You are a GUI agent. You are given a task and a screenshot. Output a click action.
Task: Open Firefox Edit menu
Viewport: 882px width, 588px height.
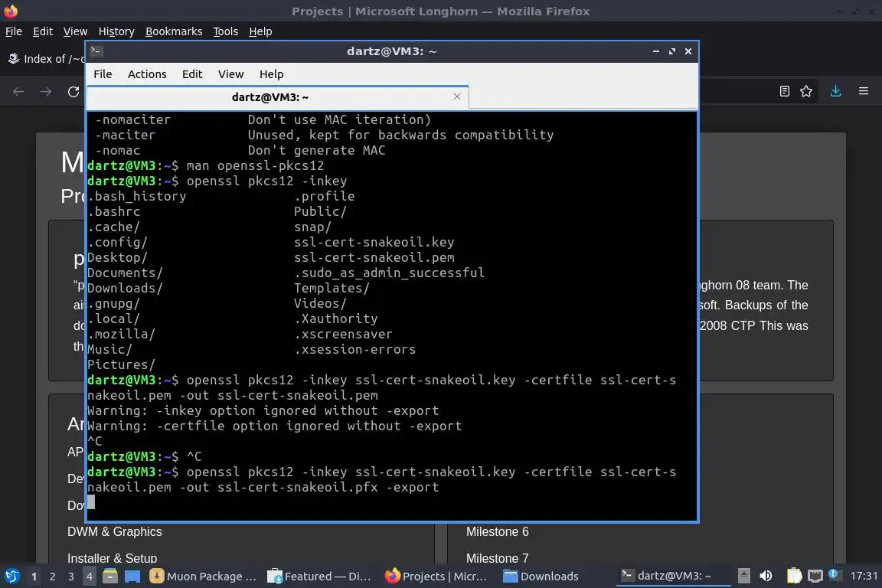(x=43, y=31)
